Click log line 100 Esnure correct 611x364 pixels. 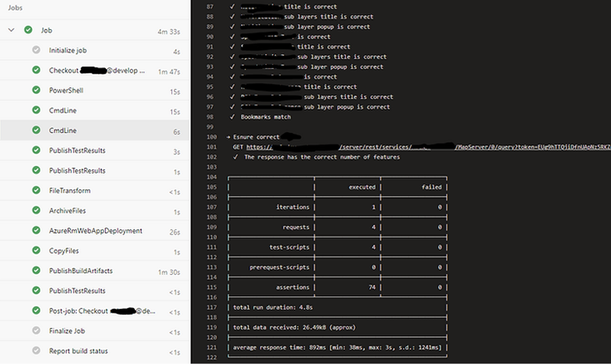pyautogui.click(x=256, y=137)
